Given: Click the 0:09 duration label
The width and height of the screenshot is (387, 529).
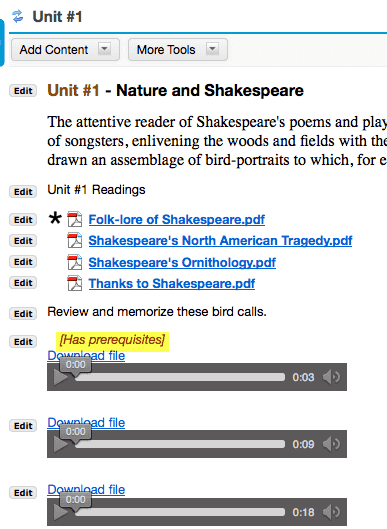Looking at the screenshot, I should 303,444.
